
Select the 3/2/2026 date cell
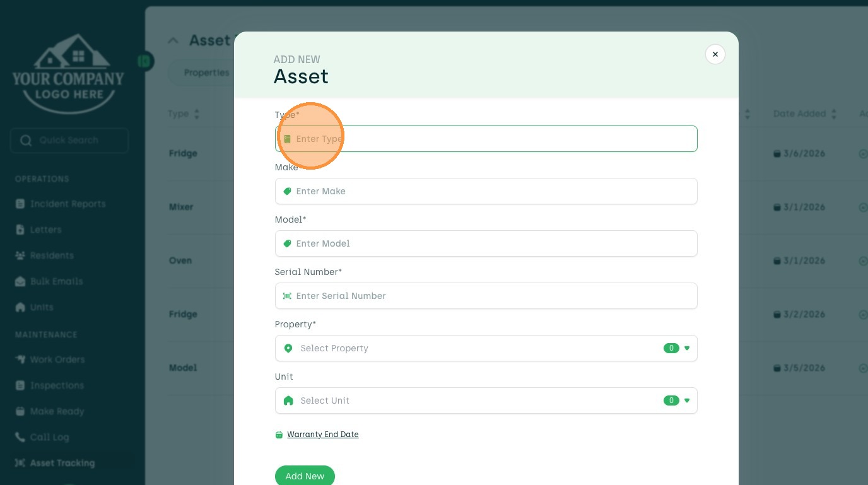tap(799, 315)
